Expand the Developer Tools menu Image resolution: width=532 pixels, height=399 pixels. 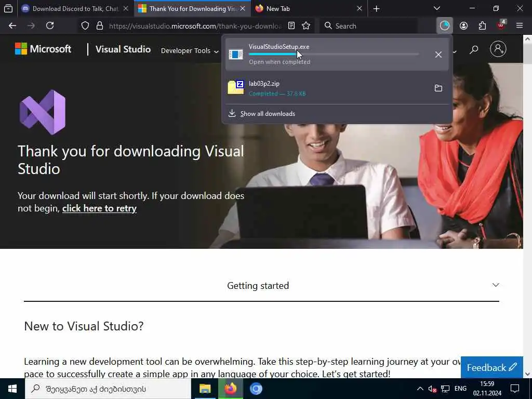click(x=190, y=51)
